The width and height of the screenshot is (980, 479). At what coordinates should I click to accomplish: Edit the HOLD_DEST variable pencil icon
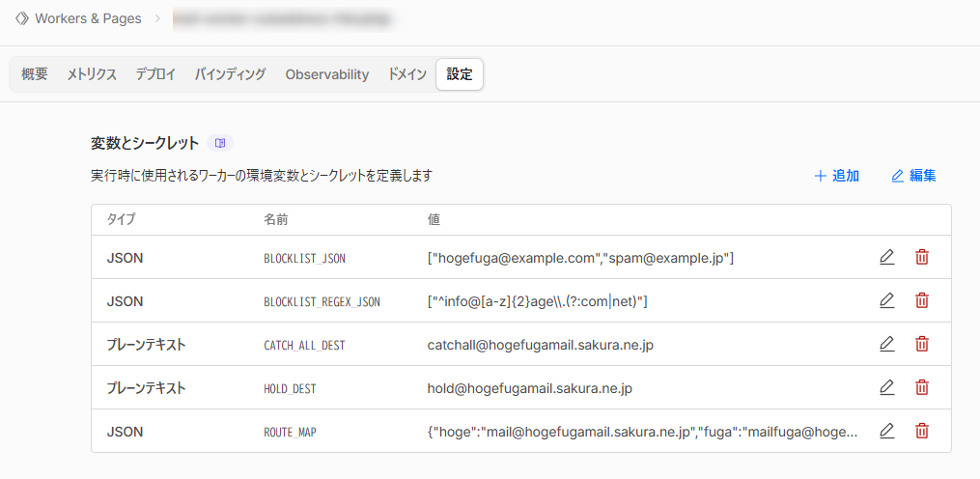(887, 387)
